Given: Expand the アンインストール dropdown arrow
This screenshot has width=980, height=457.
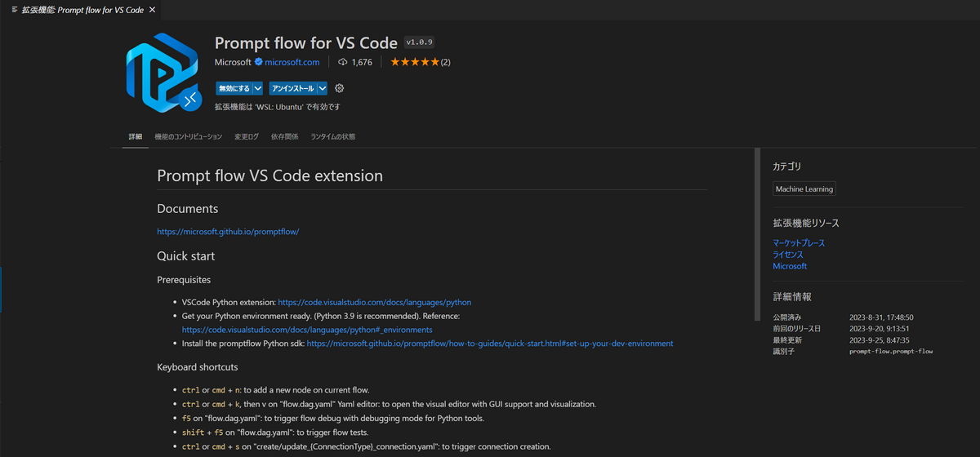Looking at the screenshot, I should pyautogui.click(x=323, y=88).
